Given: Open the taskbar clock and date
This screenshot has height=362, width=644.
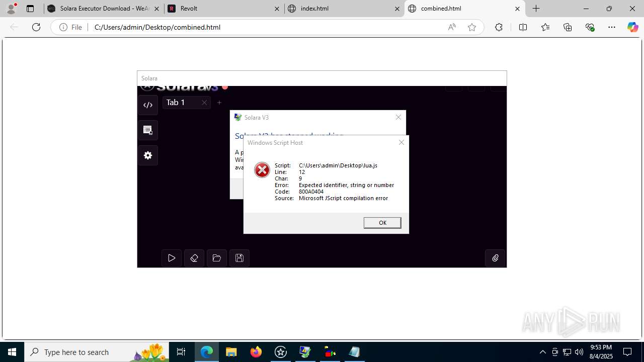Looking at the screenshot, I should click(601, 352).
